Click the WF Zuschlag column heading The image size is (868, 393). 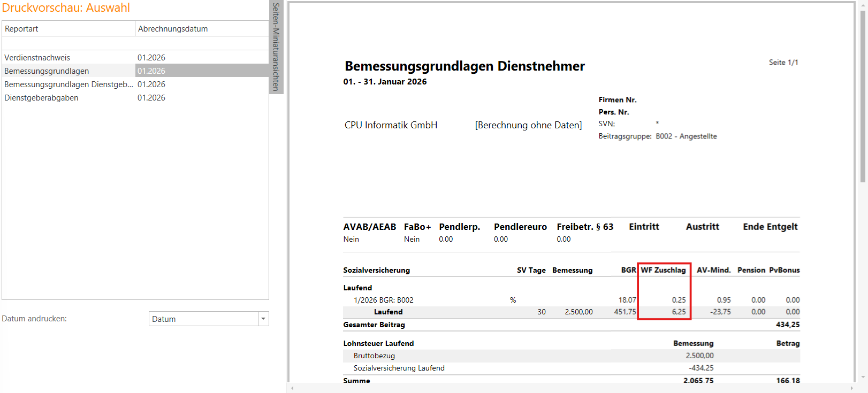[x=663, y=270]
